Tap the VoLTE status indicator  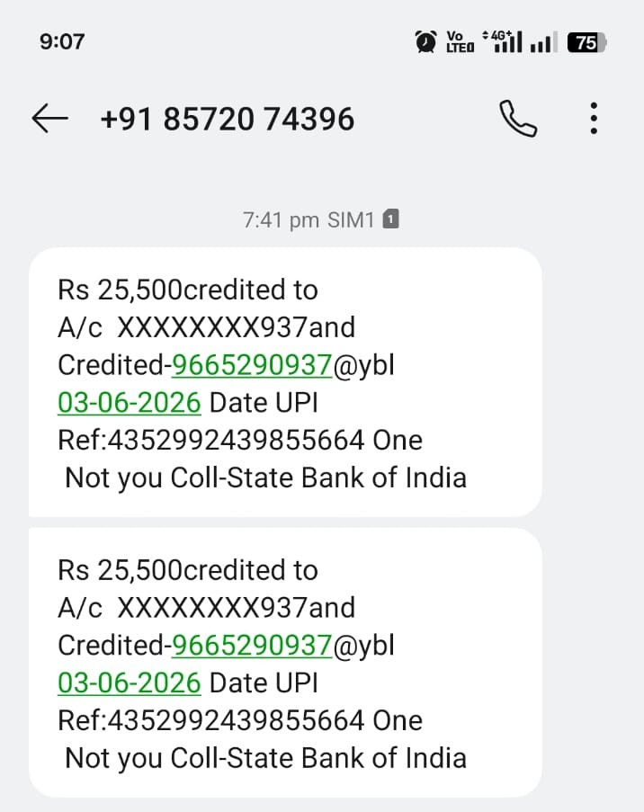461,42
